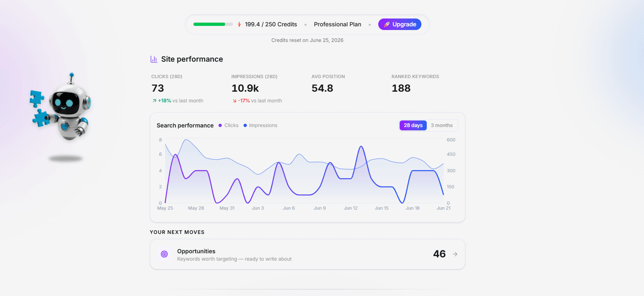Click the 'Professional Plan' label
Image resolution: width=644 pixels, height=296 pixels.
(338, 24)
